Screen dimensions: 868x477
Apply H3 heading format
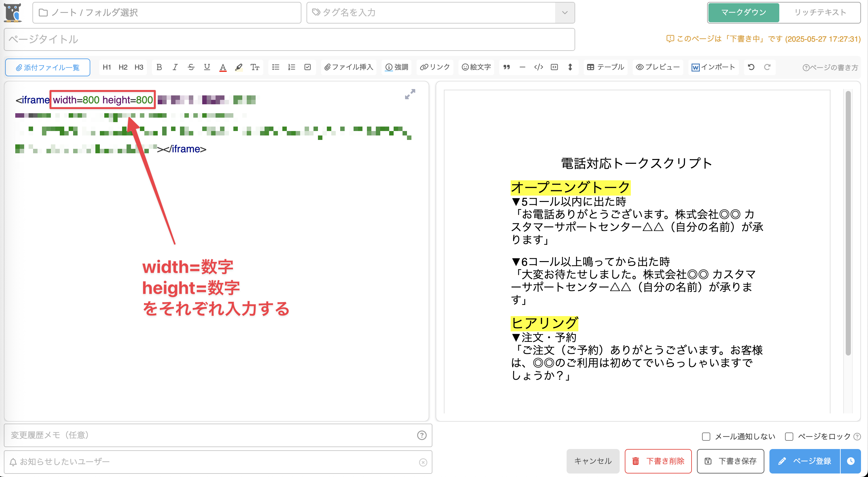pos(139,67)
